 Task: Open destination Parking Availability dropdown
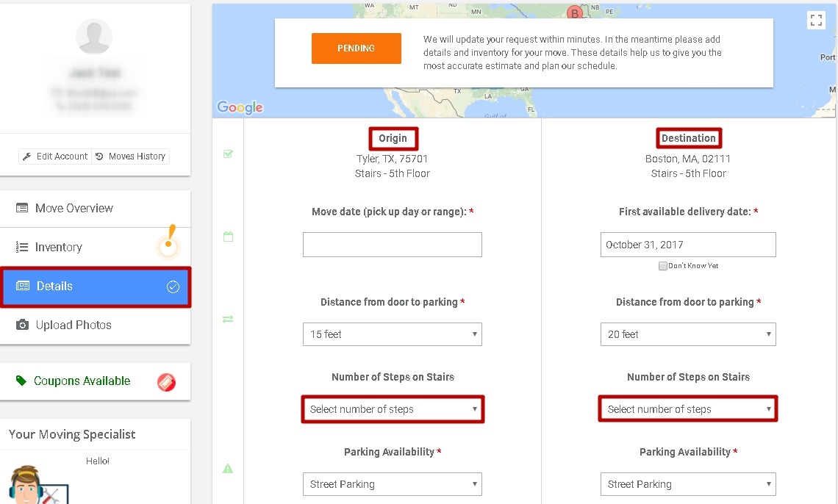(x=688, y=484)
